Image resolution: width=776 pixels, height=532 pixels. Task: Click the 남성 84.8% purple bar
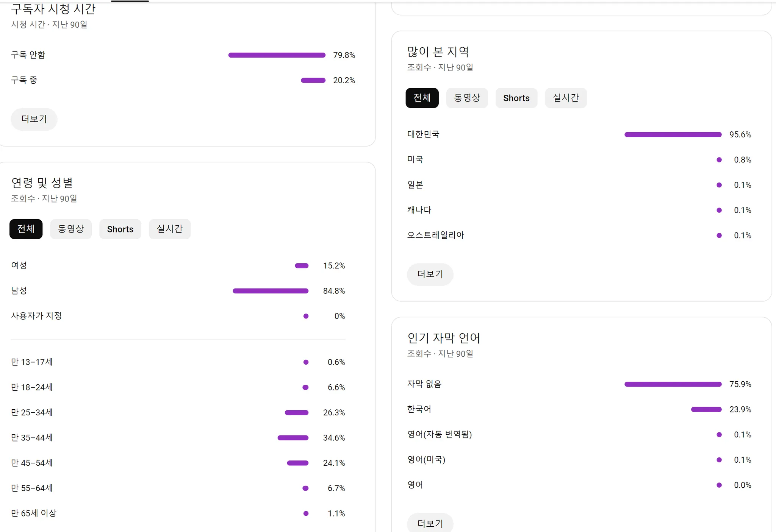click(x=271, y=291)
